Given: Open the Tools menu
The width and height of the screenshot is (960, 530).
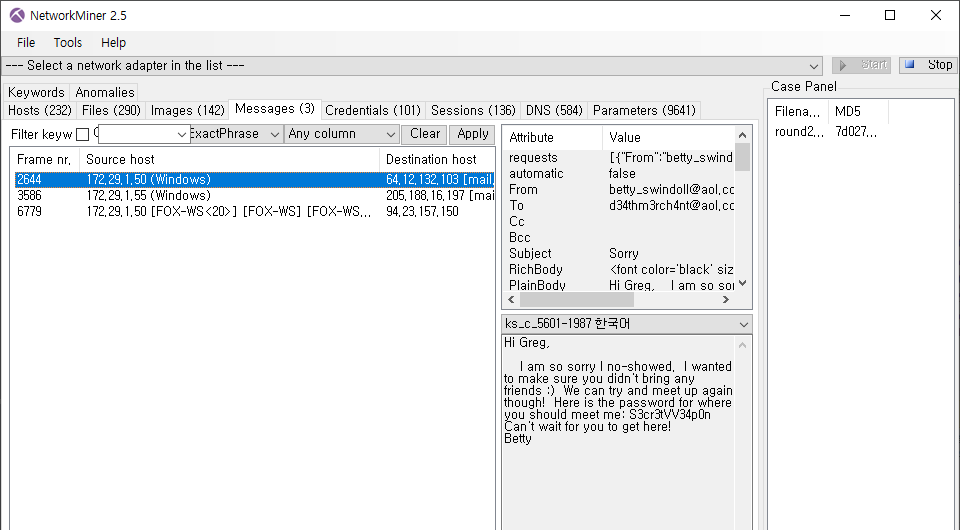Looking at the screenshot, I should (67, 42).
